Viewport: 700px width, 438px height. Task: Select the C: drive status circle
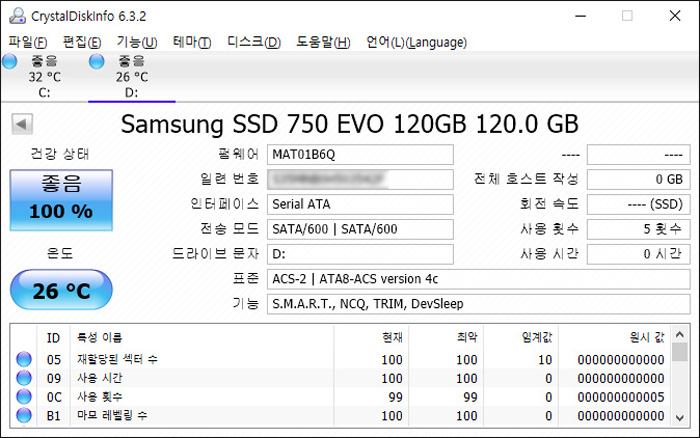tap(9, 61)
